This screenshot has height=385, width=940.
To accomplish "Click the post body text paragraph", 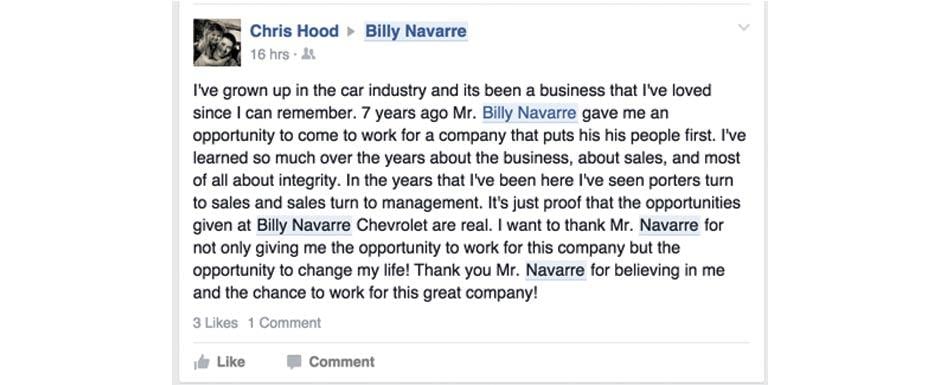I will coord(469,192).
